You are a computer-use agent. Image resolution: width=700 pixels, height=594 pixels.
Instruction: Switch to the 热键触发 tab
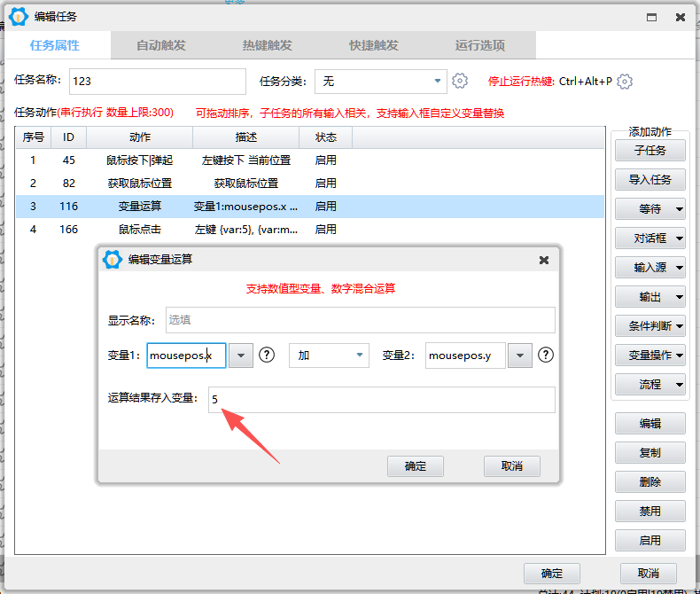[x=267, y=45]
